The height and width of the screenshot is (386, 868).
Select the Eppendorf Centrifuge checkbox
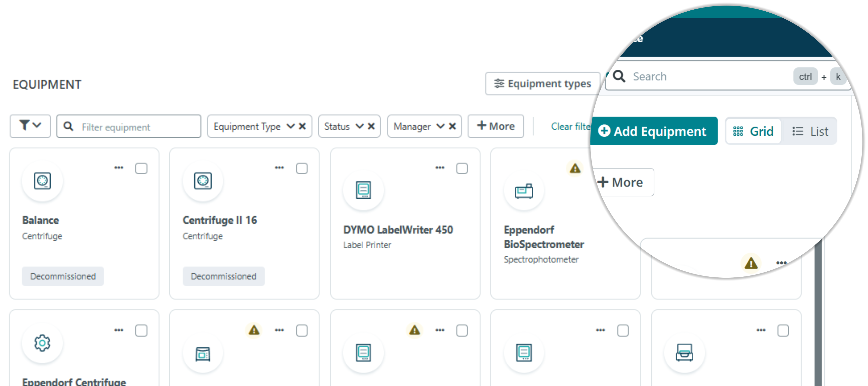tap(141, 331)
